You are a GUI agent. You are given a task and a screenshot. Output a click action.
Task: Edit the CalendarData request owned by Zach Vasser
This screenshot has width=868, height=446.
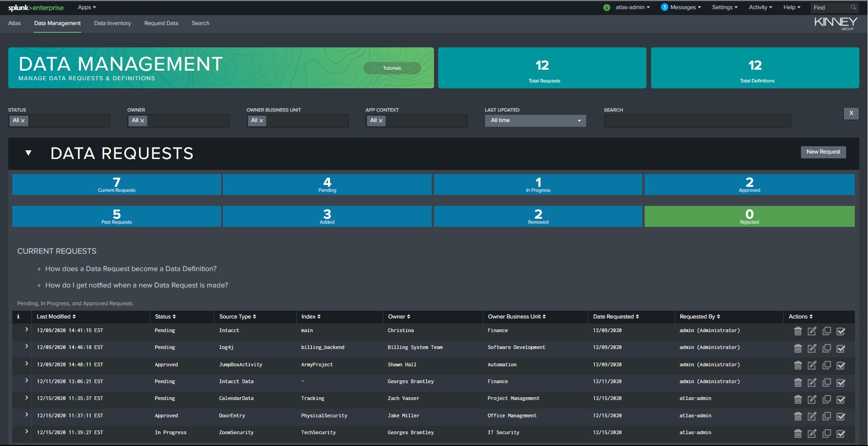[812, 399]
